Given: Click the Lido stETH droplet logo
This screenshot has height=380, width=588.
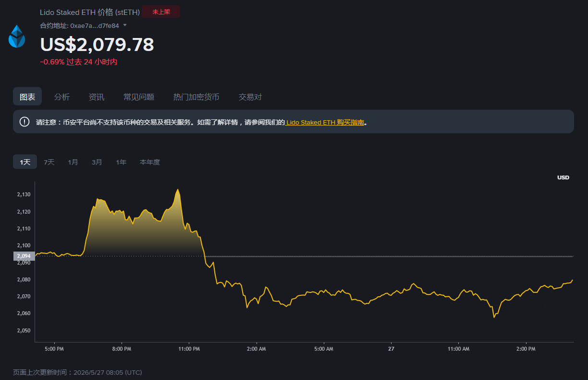Looking at the screenshot, I should click(17, 37).
